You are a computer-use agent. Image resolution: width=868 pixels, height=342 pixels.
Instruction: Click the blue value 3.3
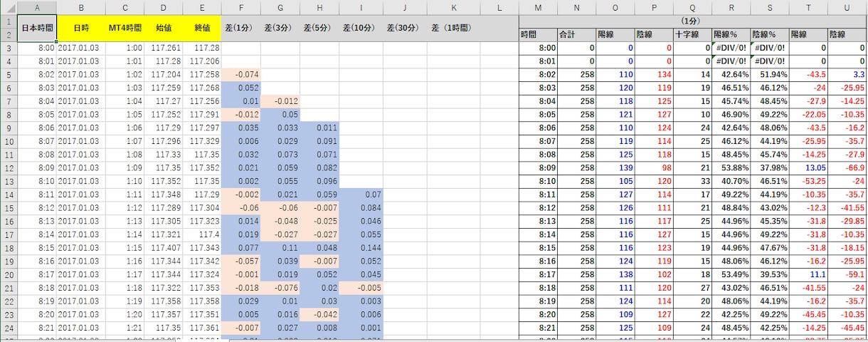[x=847, y=74]
